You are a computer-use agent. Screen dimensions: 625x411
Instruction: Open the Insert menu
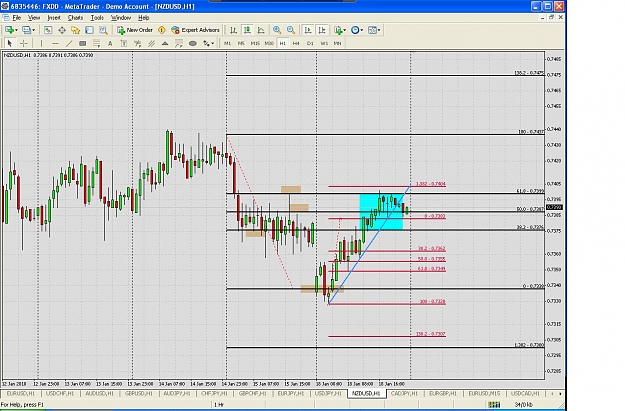(x=54, y=18)
